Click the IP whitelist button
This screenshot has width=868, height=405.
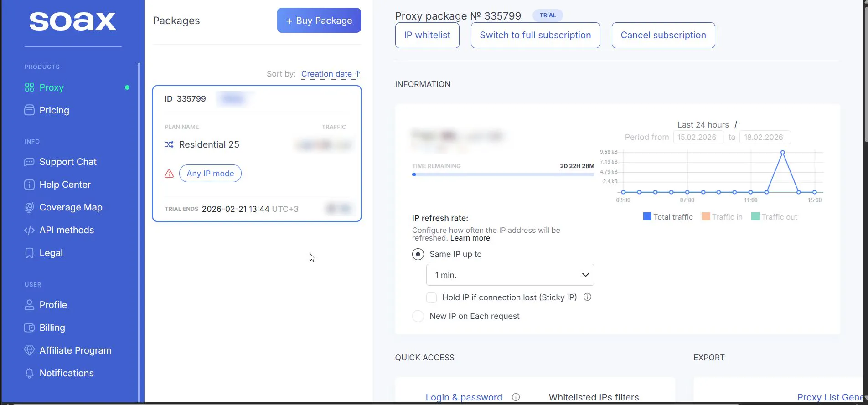pyautogui.click(x=427, y=35)
